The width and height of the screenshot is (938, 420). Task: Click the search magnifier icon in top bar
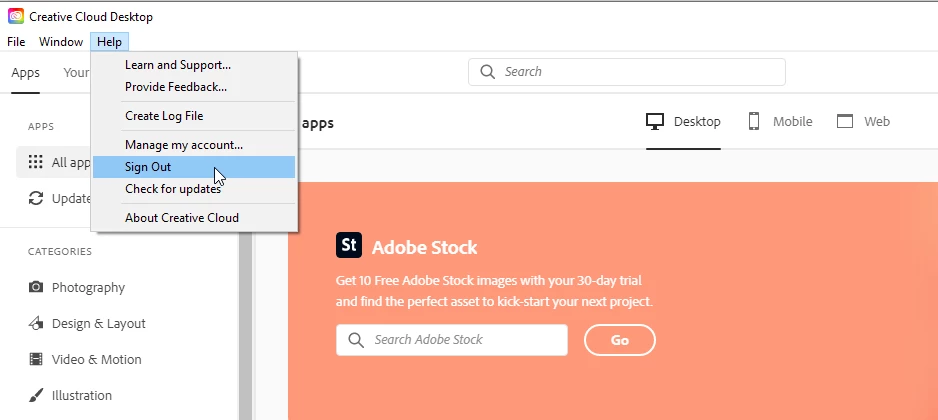488,72
